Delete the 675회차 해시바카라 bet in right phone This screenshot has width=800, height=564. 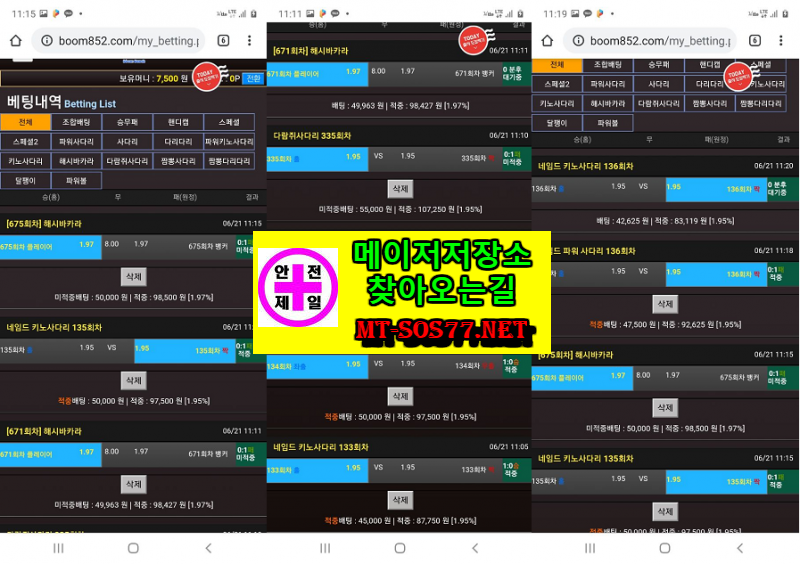tap(665, 408)
